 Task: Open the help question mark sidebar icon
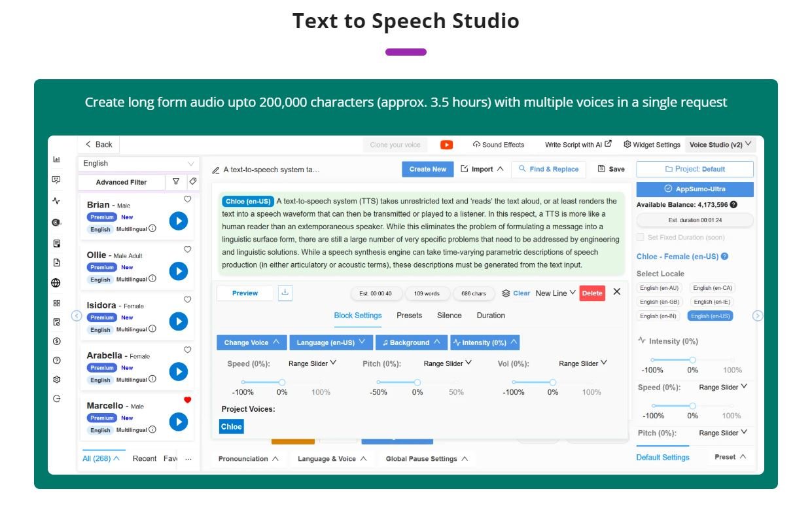point(56,360)
